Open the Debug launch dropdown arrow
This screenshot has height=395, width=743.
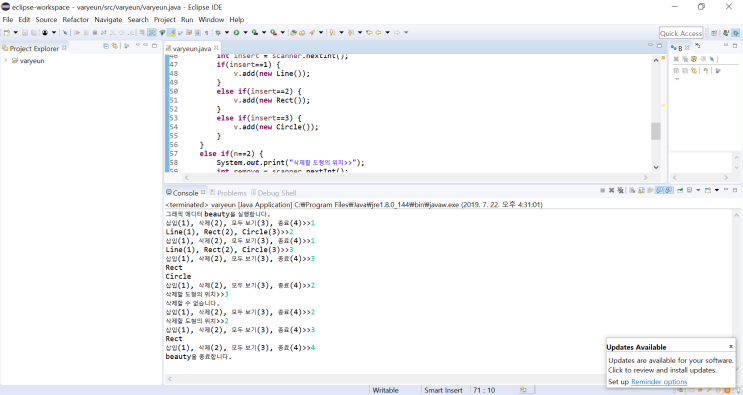[227, 33]
